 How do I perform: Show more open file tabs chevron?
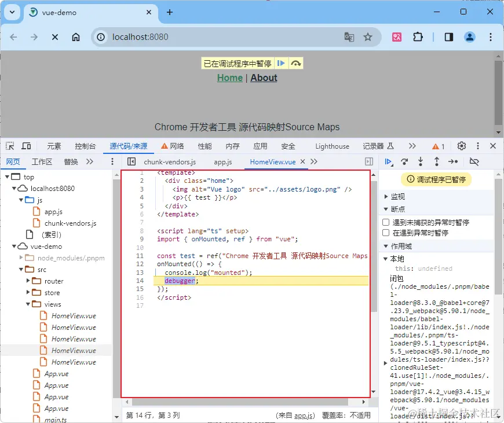coord(314,161)
